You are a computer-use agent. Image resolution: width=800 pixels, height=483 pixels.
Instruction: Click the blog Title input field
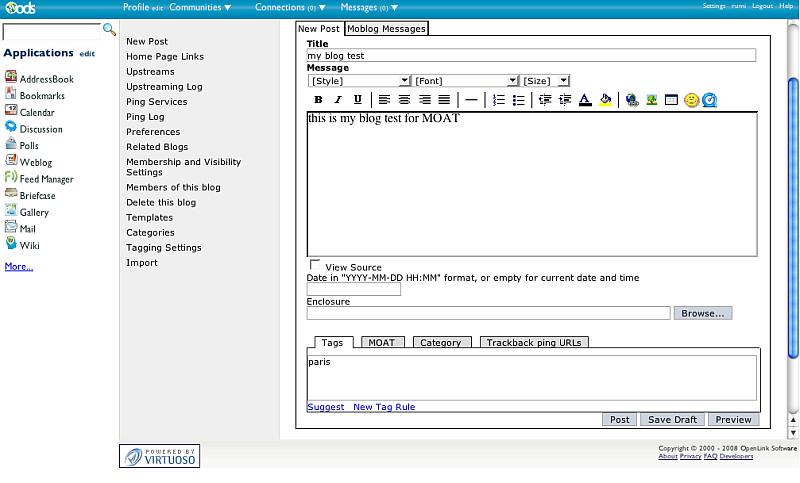tap(531, 56)
